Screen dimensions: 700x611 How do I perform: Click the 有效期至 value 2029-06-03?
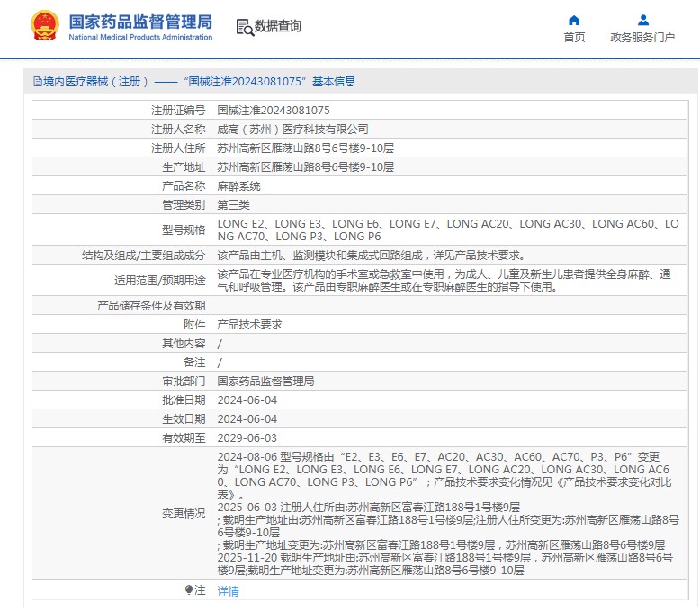pos(247,437)
